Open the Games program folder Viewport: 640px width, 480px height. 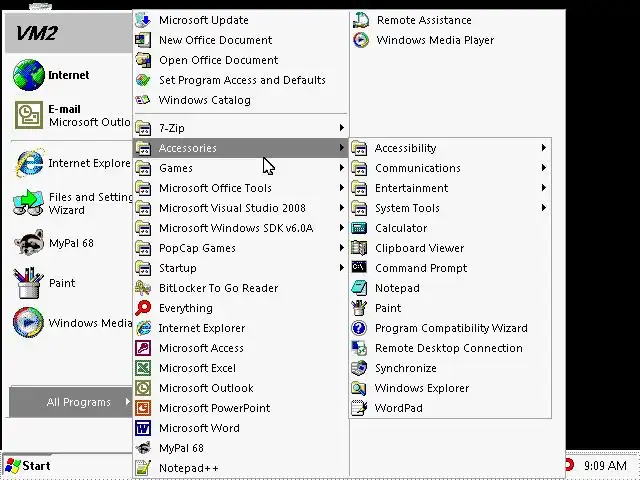point(176,168)
